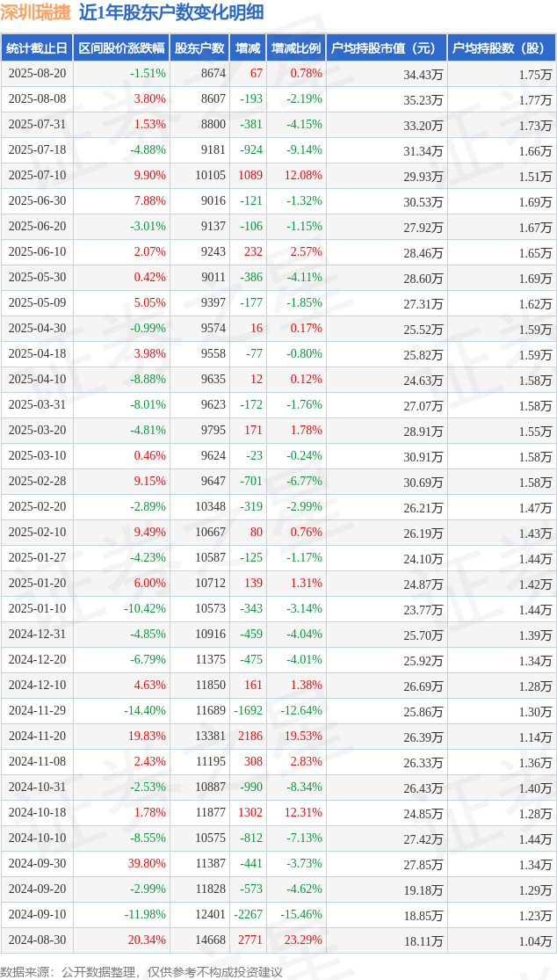Click the 增减比例 column header
The image size is (557, 980).
pos(297,48)
